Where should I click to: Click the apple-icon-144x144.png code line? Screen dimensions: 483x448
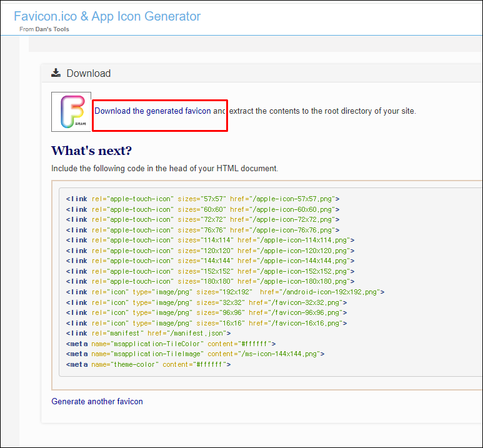coord(210,261)
